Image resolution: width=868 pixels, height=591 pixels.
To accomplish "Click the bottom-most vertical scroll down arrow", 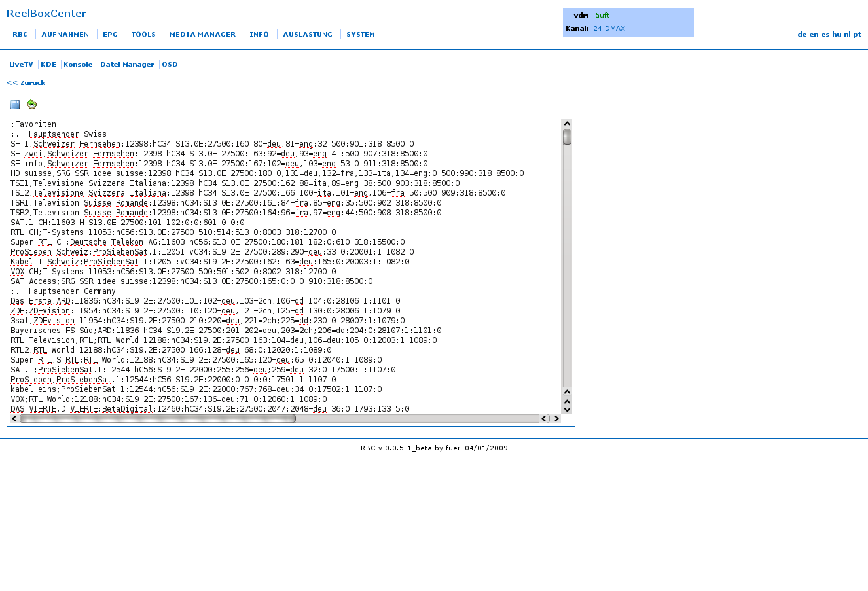I will pyautogui.click(x=567, y=410).
